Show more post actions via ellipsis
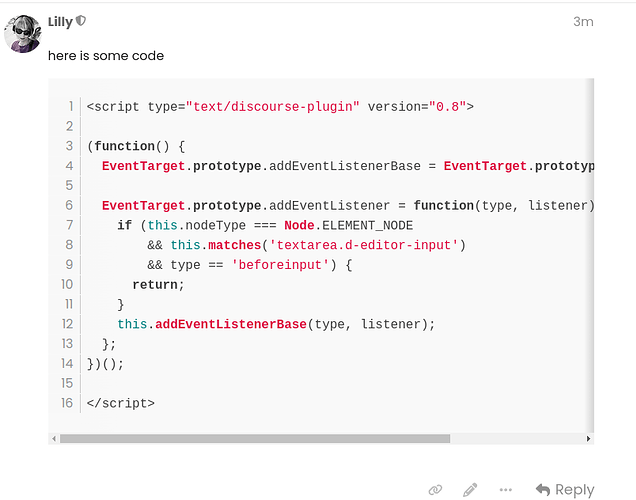This screenshot has height=500, width=636. 505,490
